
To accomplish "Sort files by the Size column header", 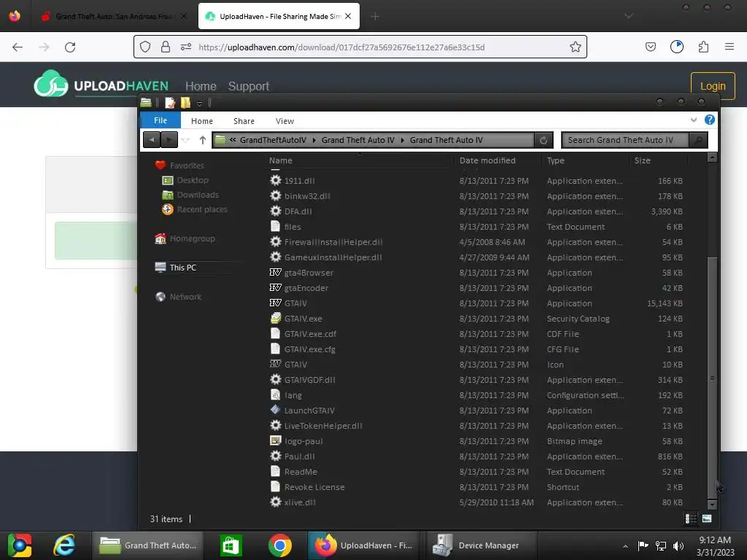I will point(659,160).
